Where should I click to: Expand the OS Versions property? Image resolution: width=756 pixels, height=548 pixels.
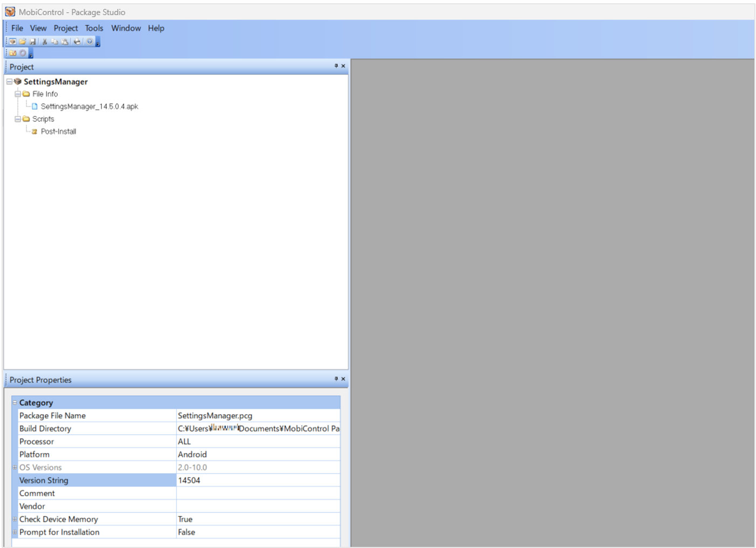click(15, 467)
